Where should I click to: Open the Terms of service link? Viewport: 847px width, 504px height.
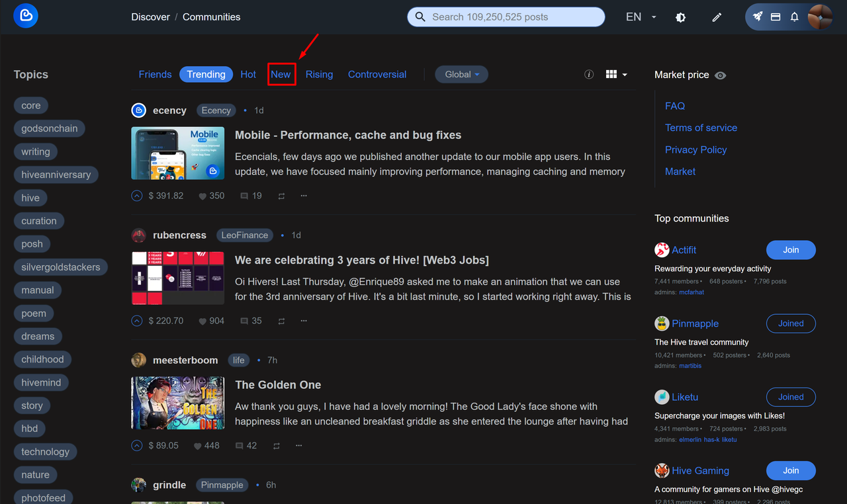[x=701, y=128]
